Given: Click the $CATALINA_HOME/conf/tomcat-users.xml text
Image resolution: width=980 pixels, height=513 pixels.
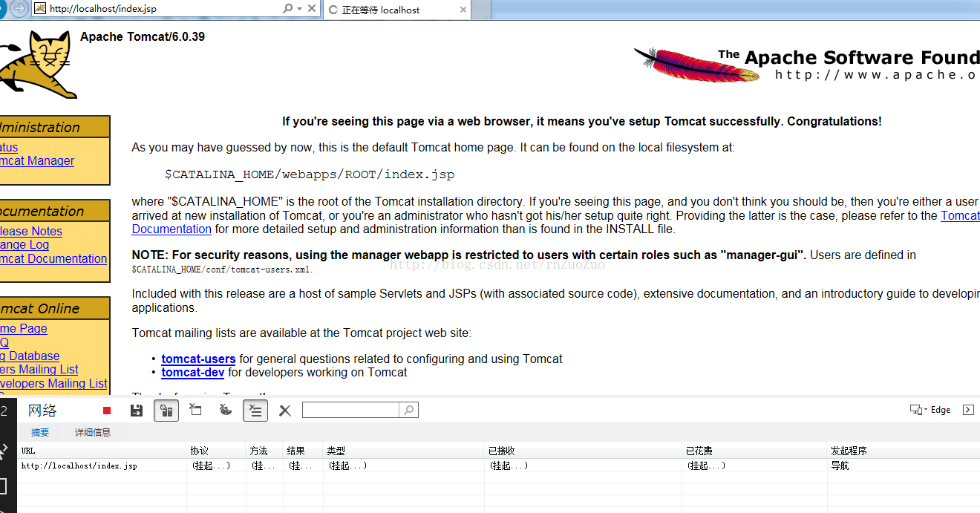Looking at the screenshot, I should pyautogui.click(x=222, y=269).
